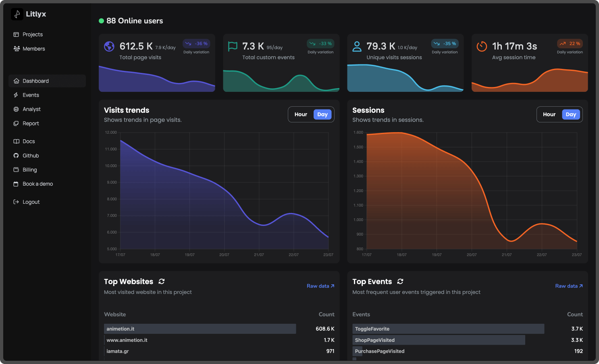Viewport: 599px width, 364px height.
Task: Click the ToggleFavorite event row
Action: coord(448,329)
